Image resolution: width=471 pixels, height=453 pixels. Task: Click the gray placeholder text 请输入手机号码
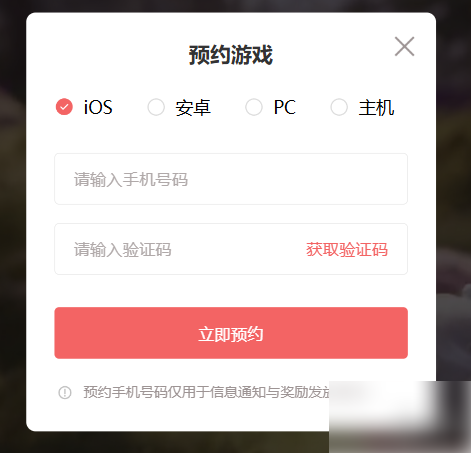(x=131, y=179)
